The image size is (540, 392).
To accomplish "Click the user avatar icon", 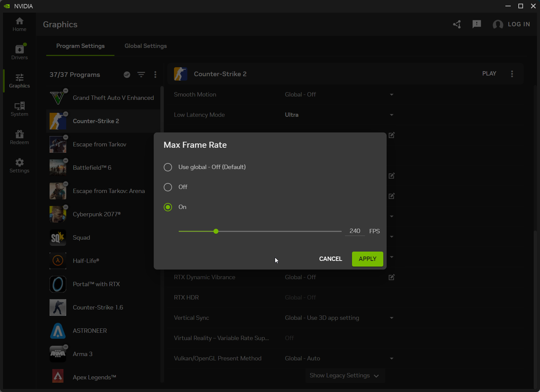I will coord(498,24).
